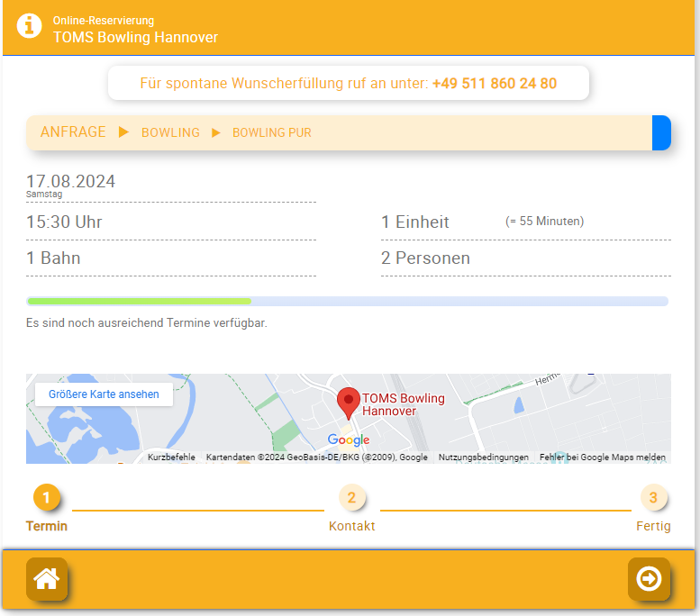Click ANFRAGE in the breadcrumb
The width and height of the screenshot is (700, 616).
click(73, 132)
